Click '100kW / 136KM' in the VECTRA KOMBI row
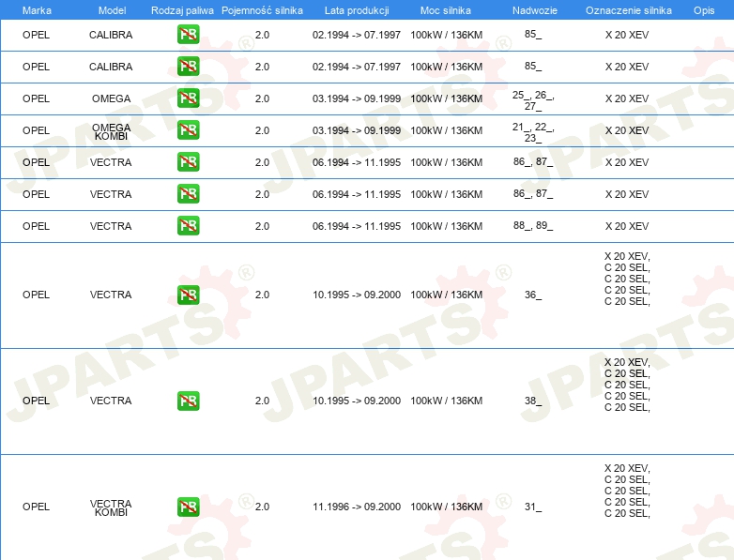This screenshot has width=734, height=560. [x=447, y=507]
